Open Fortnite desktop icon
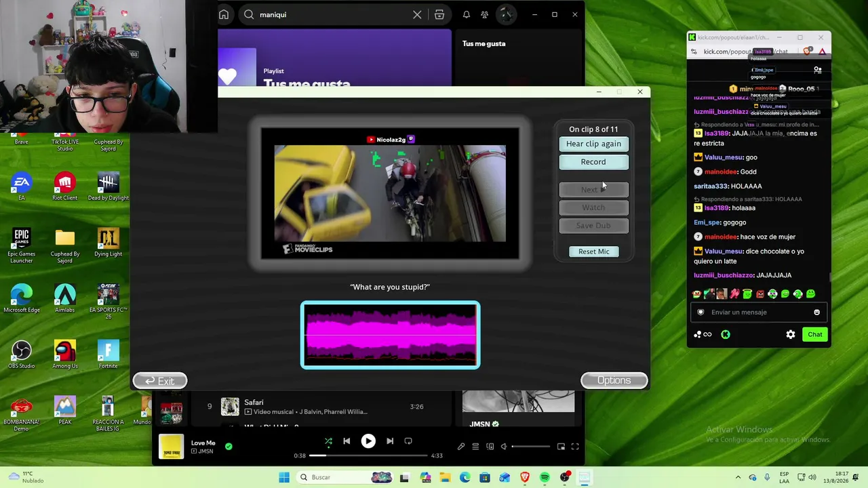The height and width of the screenshot is (488, 868). pos(108,354)
